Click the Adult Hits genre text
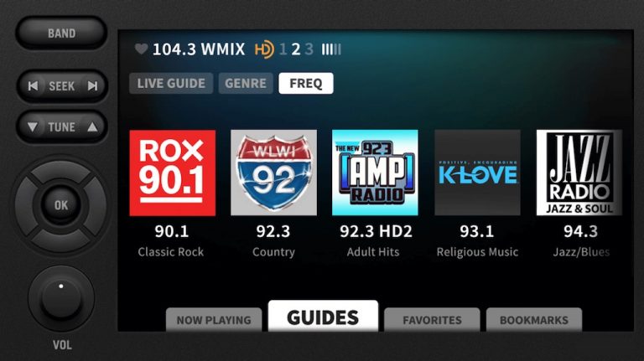 pos(373,252)
